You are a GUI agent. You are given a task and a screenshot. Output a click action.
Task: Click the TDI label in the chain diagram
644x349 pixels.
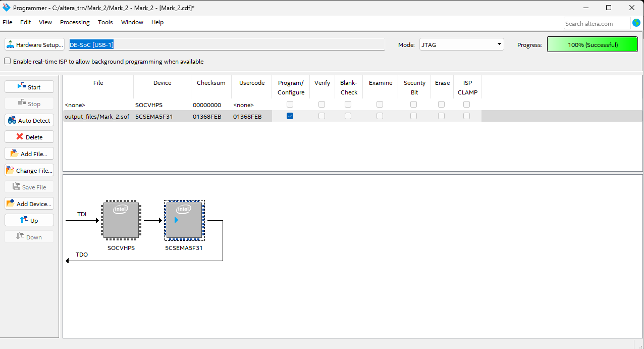tap(82, 214)
